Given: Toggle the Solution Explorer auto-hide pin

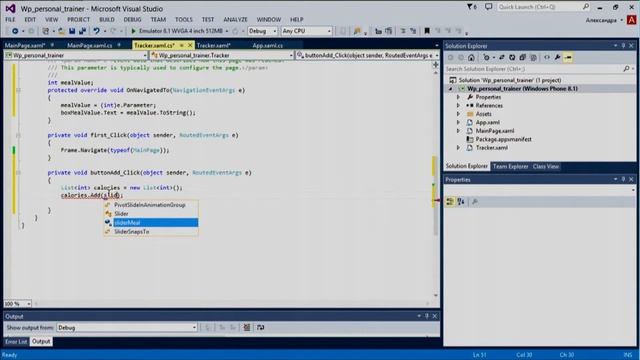Looking at the screenshot, I should [x=623, y=46].
